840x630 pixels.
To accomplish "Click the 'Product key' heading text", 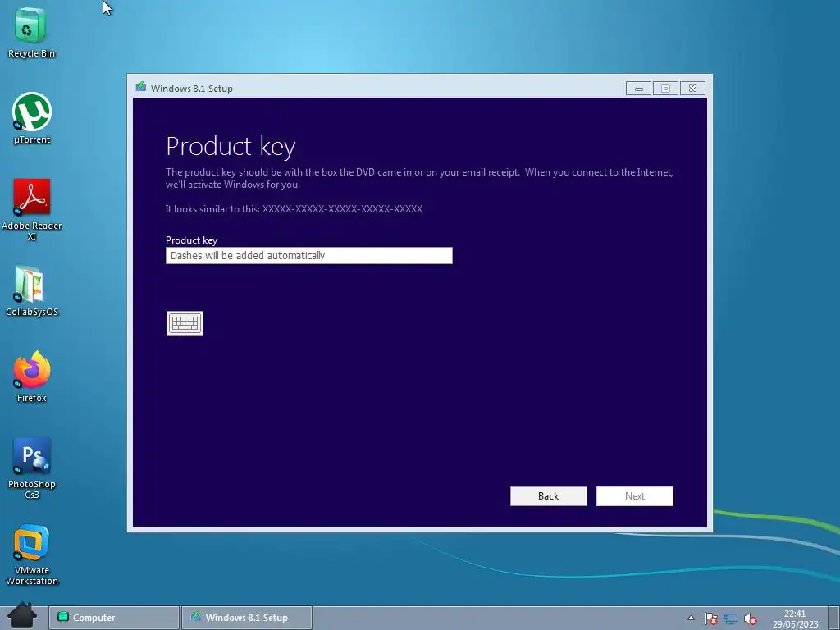I will 231,147.
